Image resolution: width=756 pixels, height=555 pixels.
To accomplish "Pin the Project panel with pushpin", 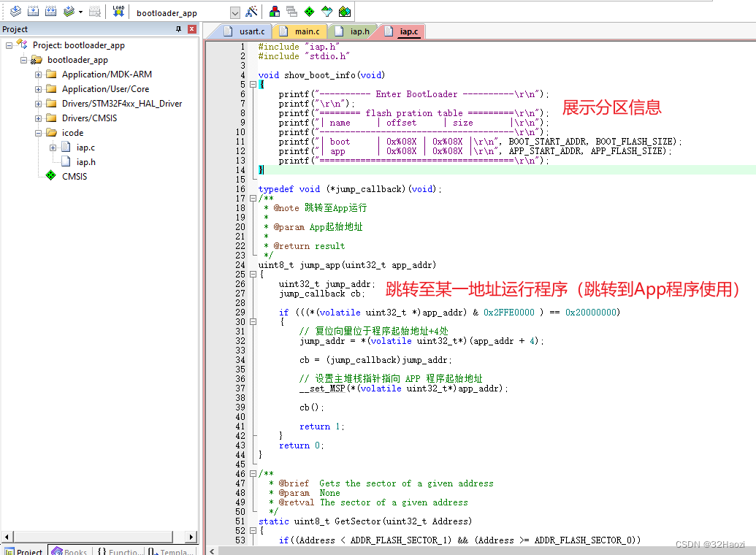I will coord(178,29).
